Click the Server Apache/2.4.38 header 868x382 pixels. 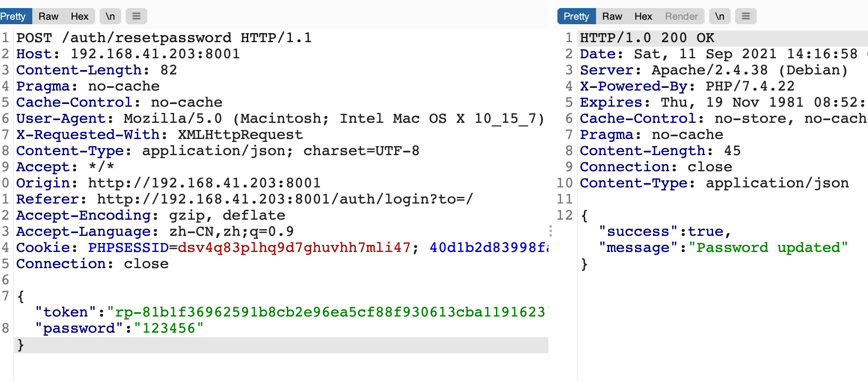tap(714, 70)
